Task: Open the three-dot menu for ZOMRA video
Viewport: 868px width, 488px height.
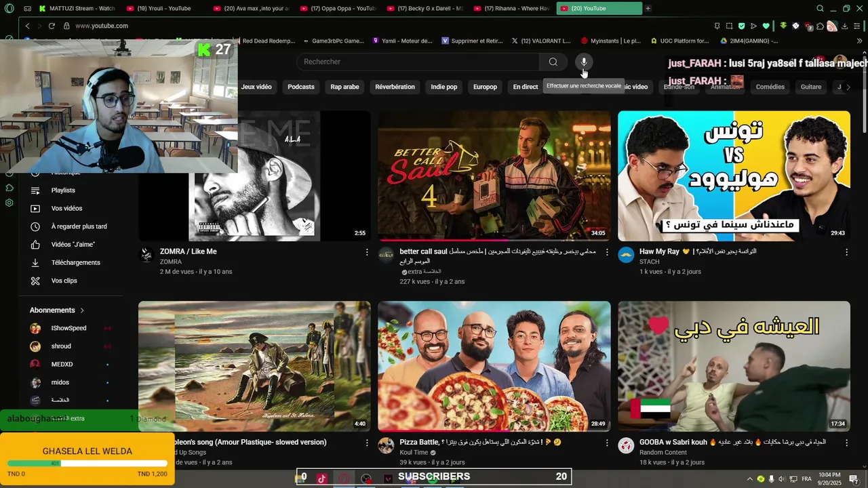Action: point(367,252)
